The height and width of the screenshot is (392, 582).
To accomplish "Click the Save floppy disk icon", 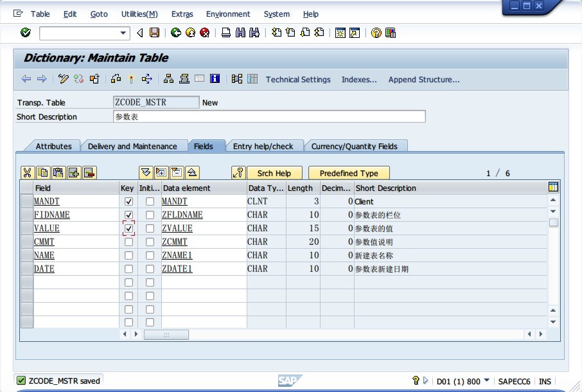I will [x=154, y=33].
